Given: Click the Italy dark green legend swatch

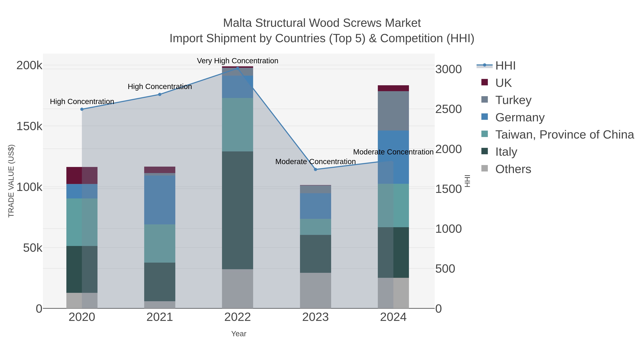Looking at the screenshot, I should pyautogui.click(x=484, y=151).
